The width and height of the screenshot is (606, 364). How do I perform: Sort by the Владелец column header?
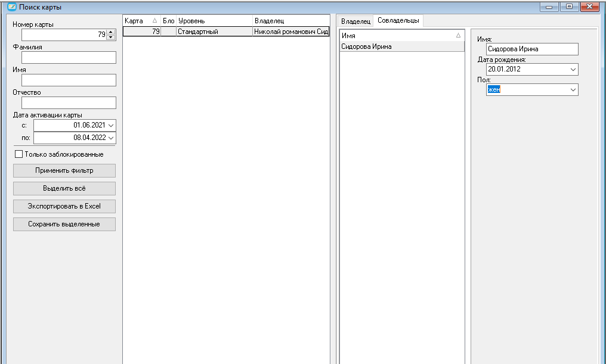291,21
